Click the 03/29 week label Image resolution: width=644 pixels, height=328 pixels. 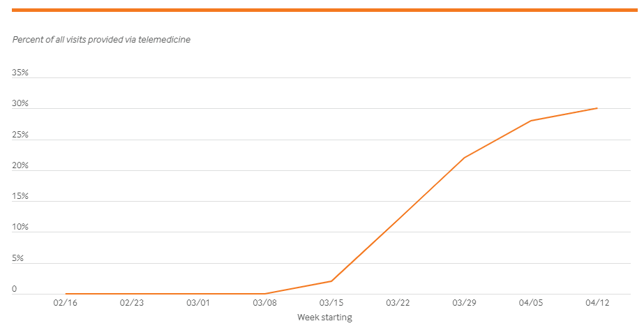pyautogui.click(x=465, y=303)
